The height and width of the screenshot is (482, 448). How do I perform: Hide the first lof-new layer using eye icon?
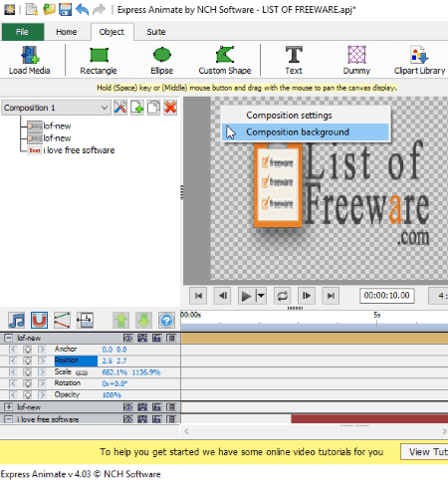[x=128, y=339]
